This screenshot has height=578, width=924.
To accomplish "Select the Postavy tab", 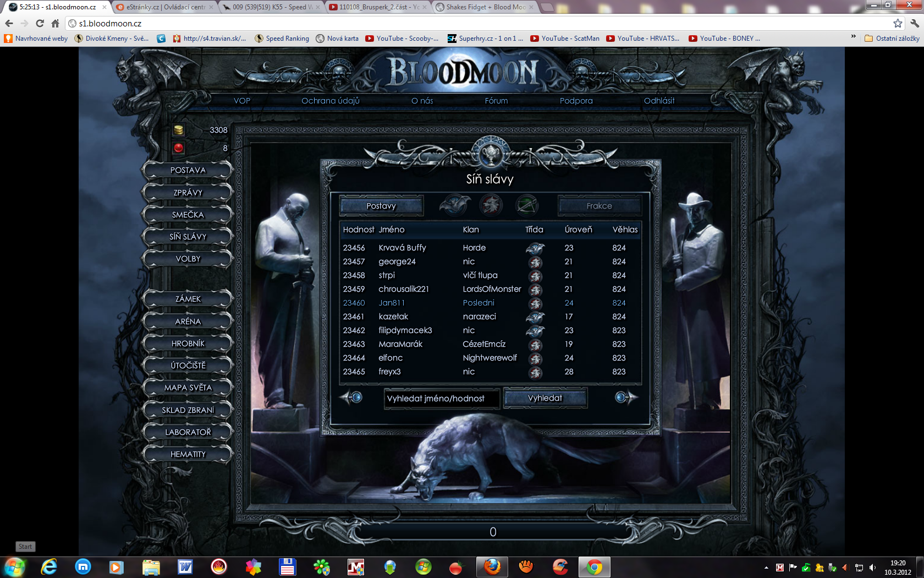I will pyautogui.click(x=381, y=206).
